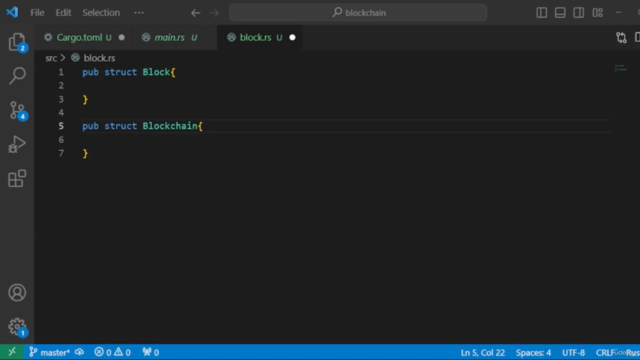Open the Extensions view
This screenshot has width=640, height=360.
point(17,178)
